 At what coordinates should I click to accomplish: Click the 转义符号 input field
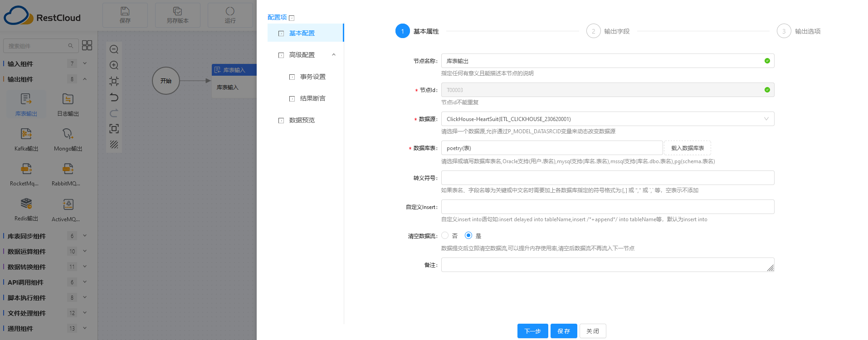click(608, 178)
